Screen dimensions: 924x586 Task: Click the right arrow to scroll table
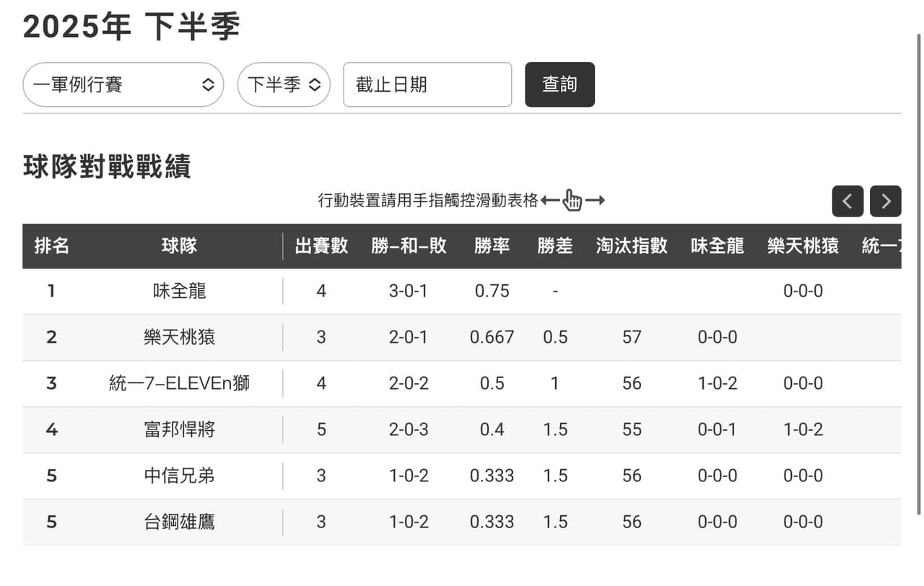click(x=886, y=201)
